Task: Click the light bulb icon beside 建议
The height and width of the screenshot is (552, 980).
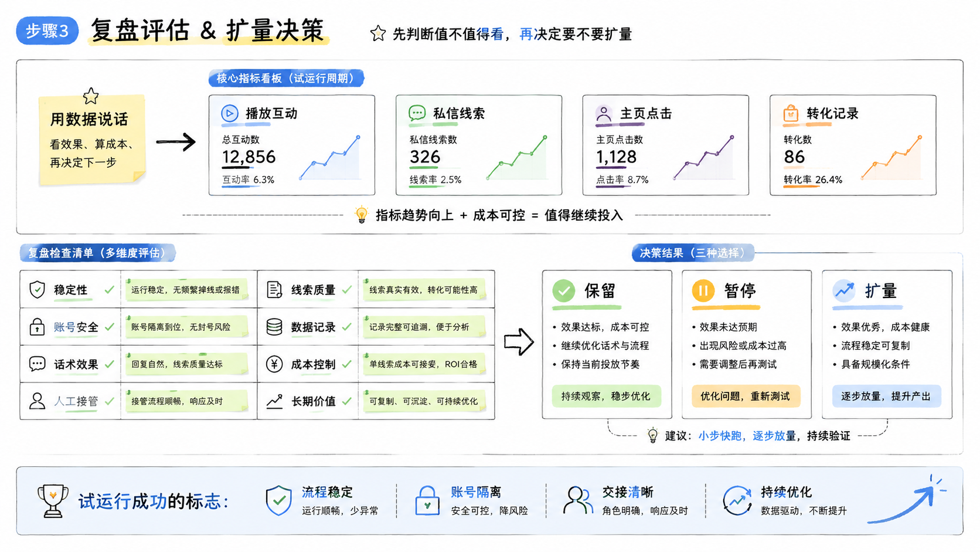Action: click(652, 435)
